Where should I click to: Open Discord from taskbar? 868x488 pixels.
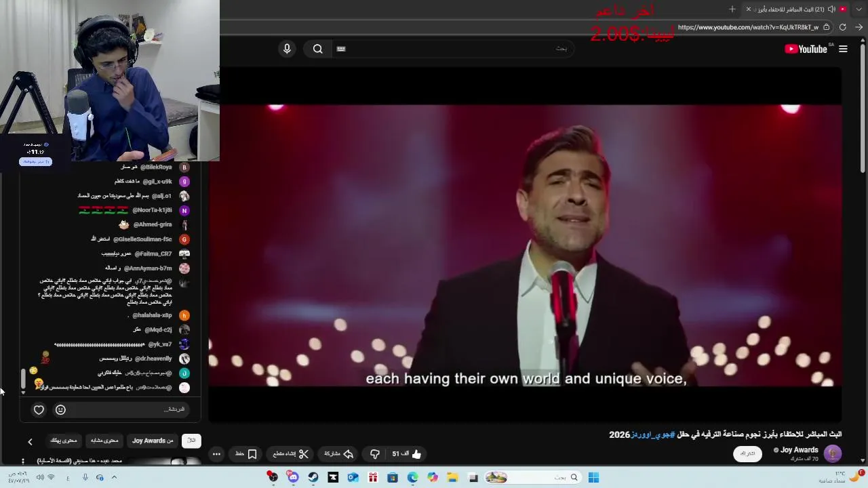tap(293, 478)
